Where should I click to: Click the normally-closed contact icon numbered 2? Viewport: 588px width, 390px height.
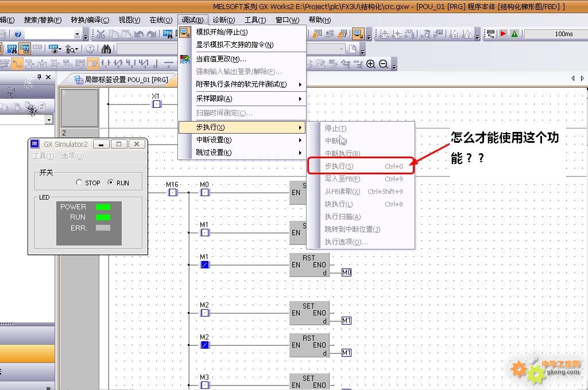point(118,64)
